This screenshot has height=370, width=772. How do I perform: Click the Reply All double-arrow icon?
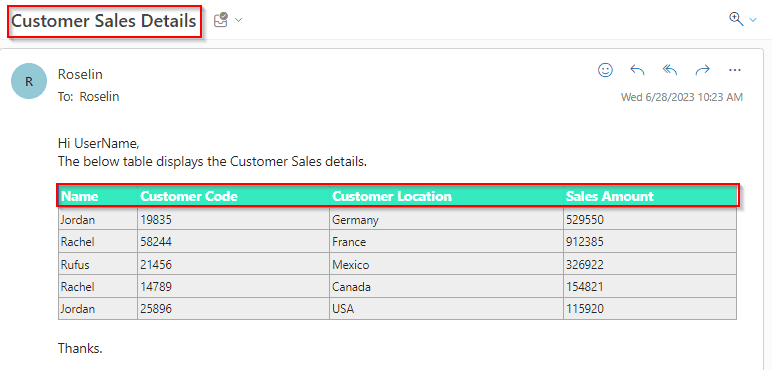click(670, 70)
